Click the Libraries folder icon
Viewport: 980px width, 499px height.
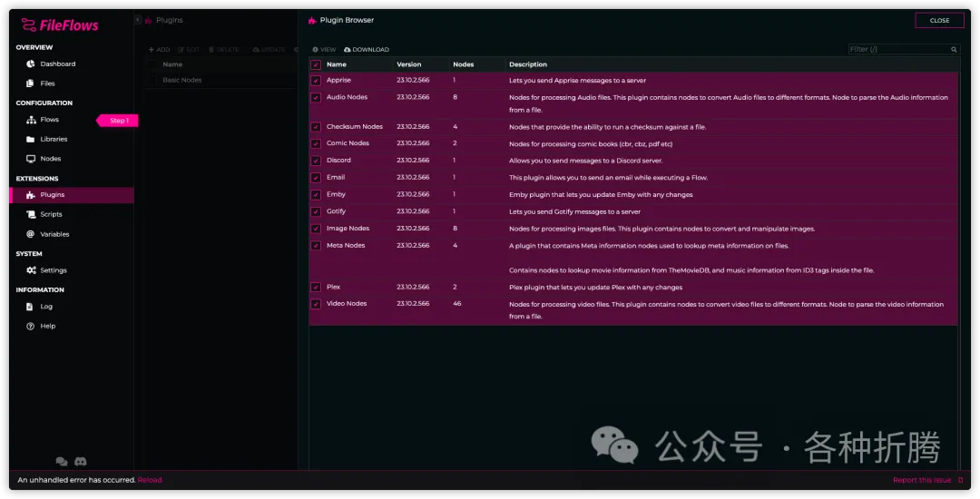(x=30, y=140)
